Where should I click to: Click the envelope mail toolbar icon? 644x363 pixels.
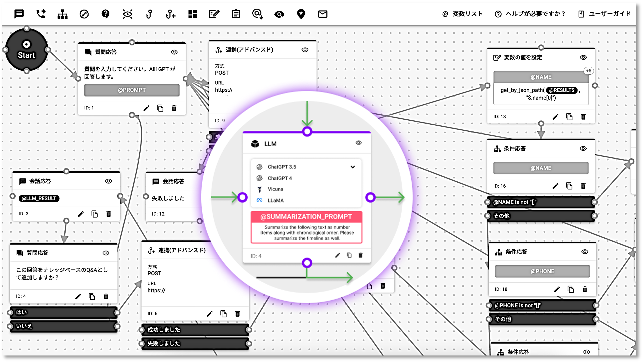pos(322,14)
